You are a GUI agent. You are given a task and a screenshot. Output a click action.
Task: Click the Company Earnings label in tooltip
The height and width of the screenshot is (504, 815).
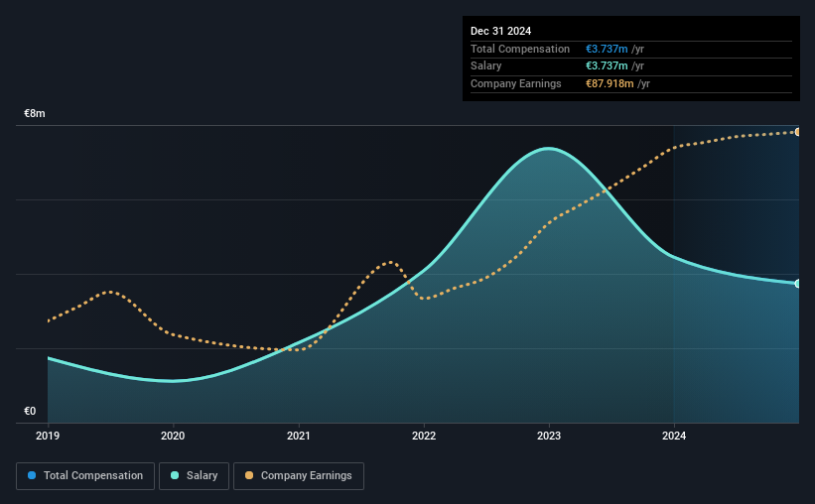pyautogui.click(x=515, y=83)
